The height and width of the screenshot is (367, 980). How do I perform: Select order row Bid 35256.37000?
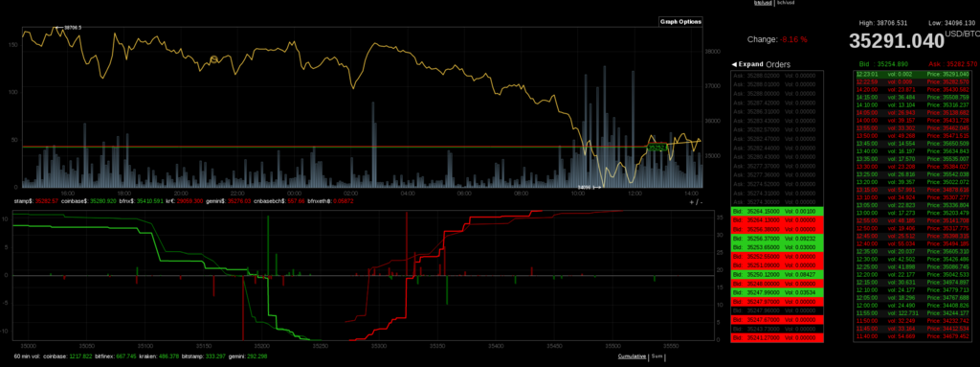coord(777,239)
